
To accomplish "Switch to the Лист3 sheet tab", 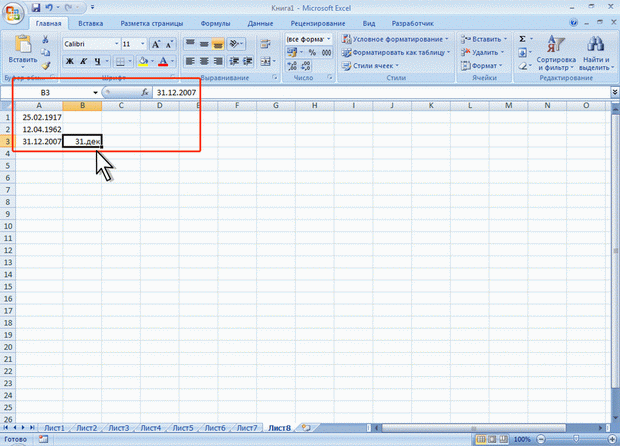I will 118,427.
